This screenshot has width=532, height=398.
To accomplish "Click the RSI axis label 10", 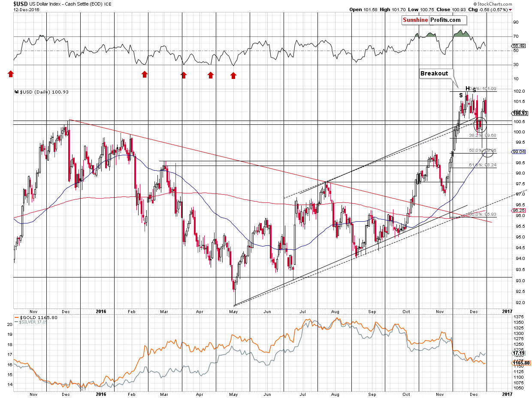I will (x=515, y=79).
